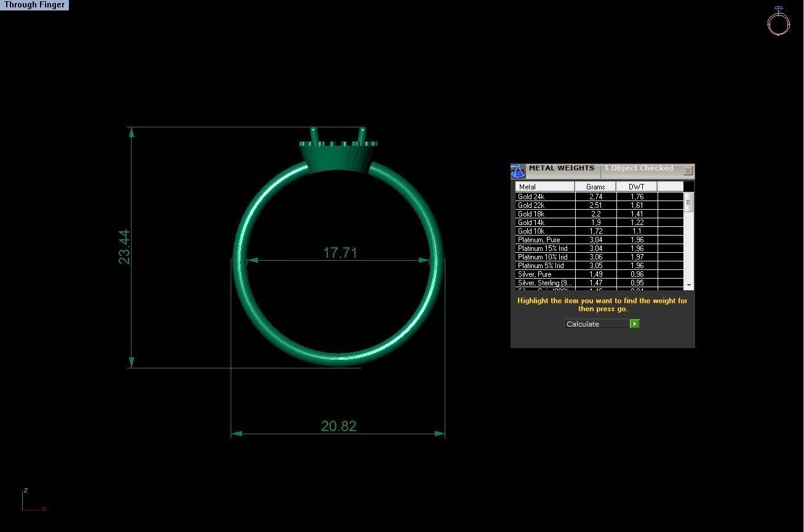
Task: Click the metal list scroll-down arrow
Action: coord(688,285)
